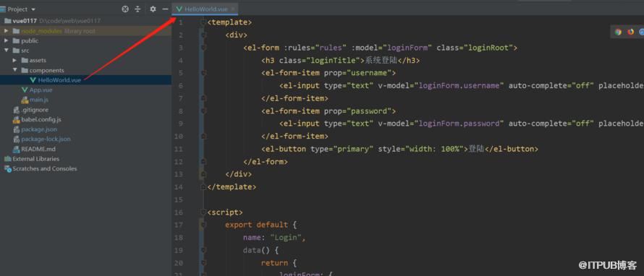Screen dimensions: 644x276
Task: Fold the el-form block at line 3
Action: 203,48
